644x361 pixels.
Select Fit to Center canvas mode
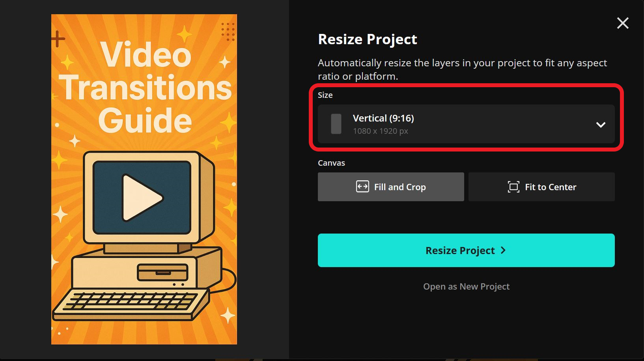(x=541, y=187)
